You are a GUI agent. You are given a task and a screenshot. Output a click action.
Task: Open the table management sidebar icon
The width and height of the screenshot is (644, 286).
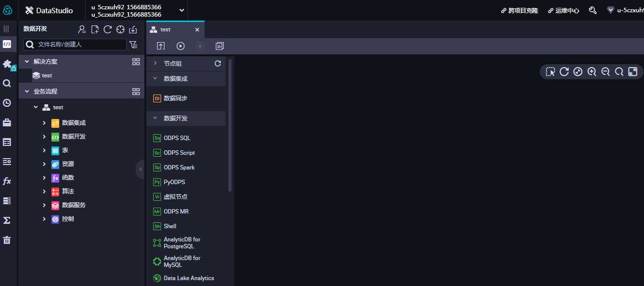(7, 142)
